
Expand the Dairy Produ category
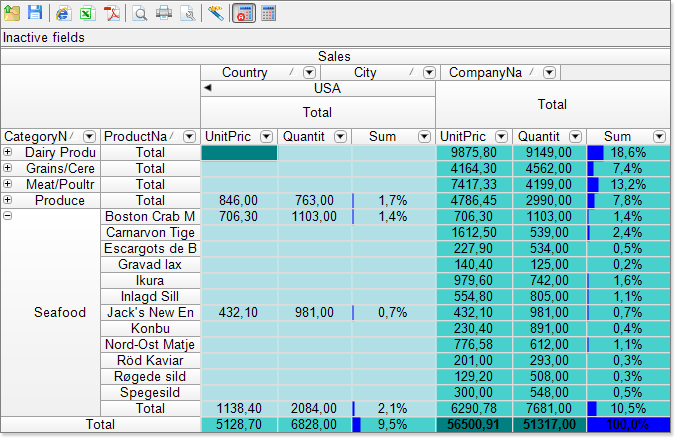pyautogui.click(x=7, y=152)
